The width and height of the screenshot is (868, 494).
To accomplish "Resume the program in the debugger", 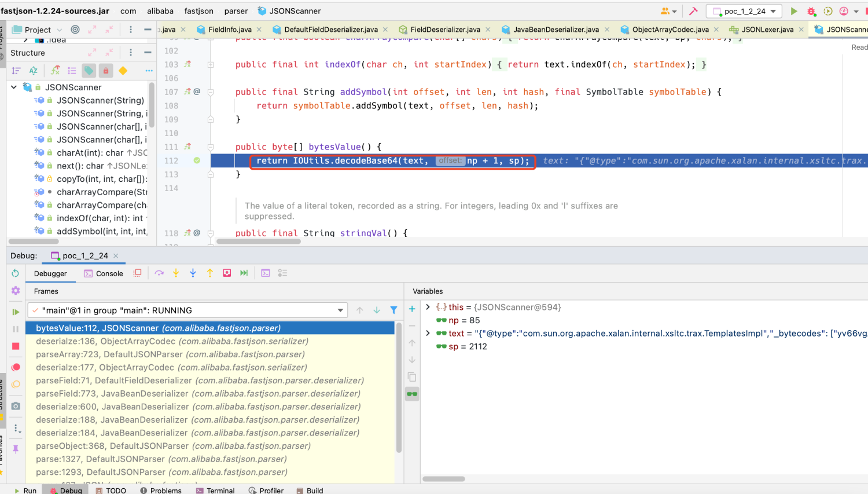I will coord(16,312).
